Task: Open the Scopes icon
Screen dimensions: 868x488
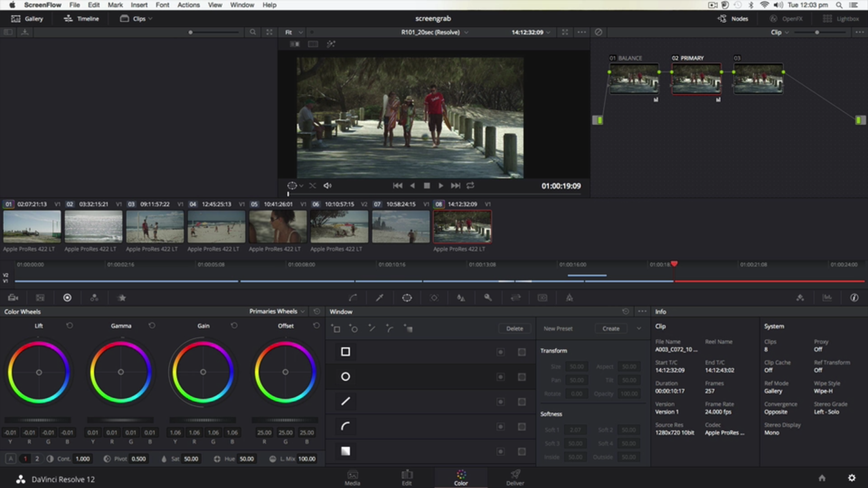Action: coord(827,298)
